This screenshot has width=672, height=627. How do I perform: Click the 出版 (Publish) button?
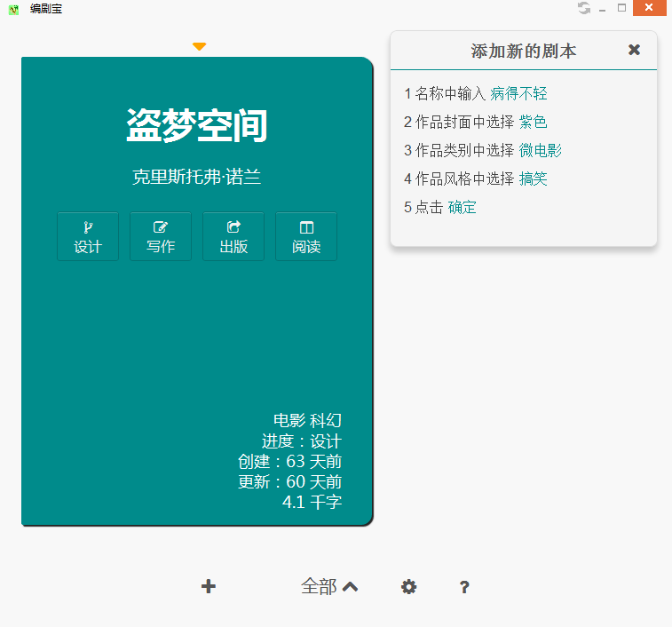click(x=233, y=236)
